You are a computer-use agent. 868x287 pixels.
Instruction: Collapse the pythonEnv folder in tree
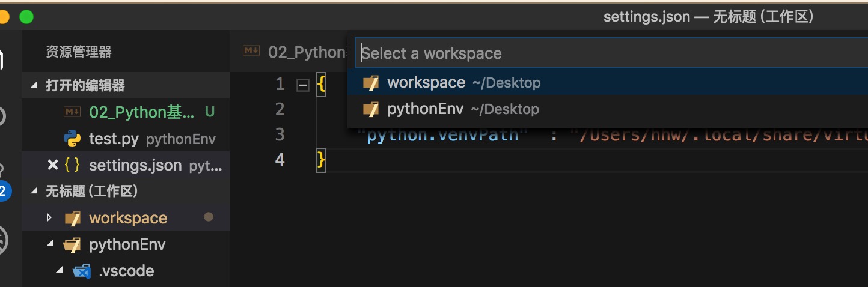pos(49,245)
